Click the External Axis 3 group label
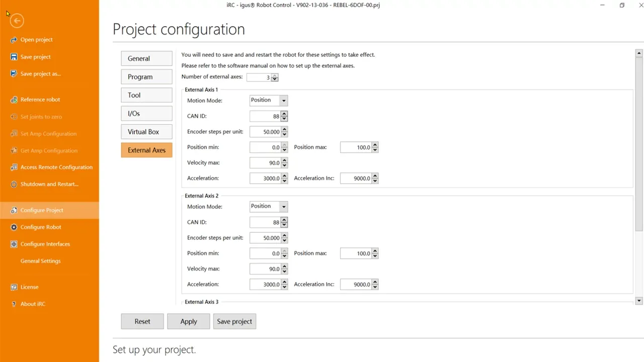Screen dimensions: 644x362 pos(202,302)
